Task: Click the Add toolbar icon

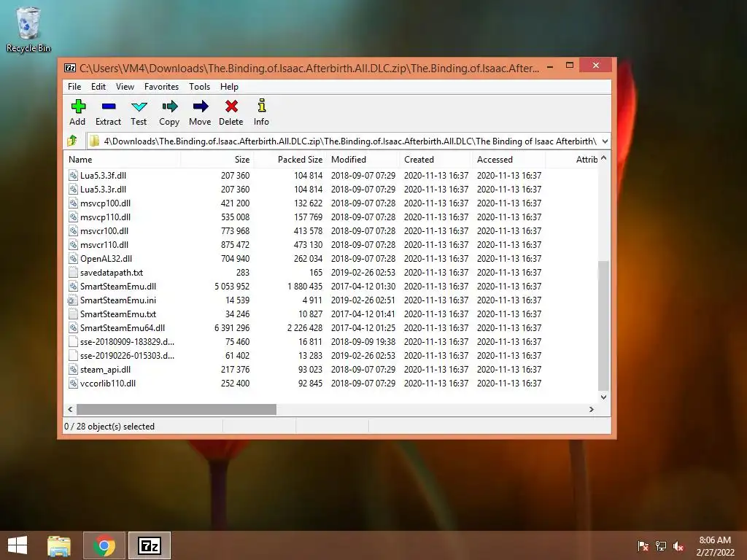Action: [77, 106]
